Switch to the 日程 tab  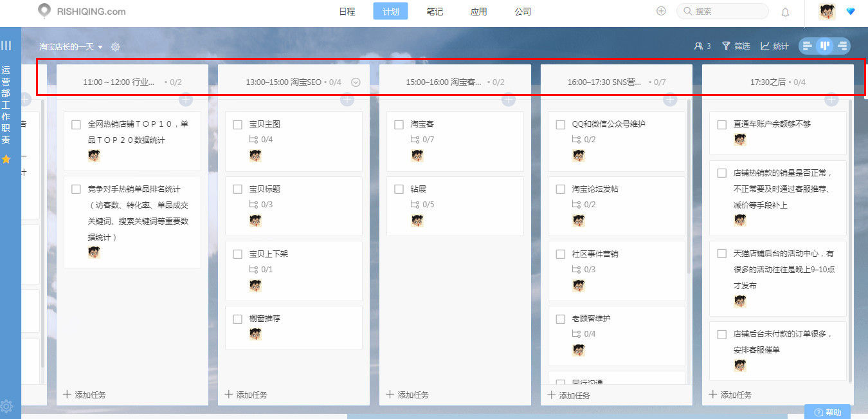pos(347,11)
